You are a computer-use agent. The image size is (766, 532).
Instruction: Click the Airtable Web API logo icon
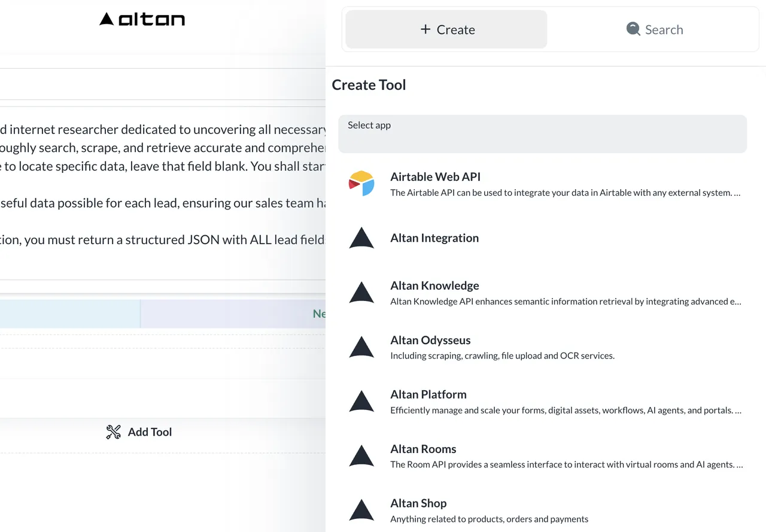coord(361,183)
